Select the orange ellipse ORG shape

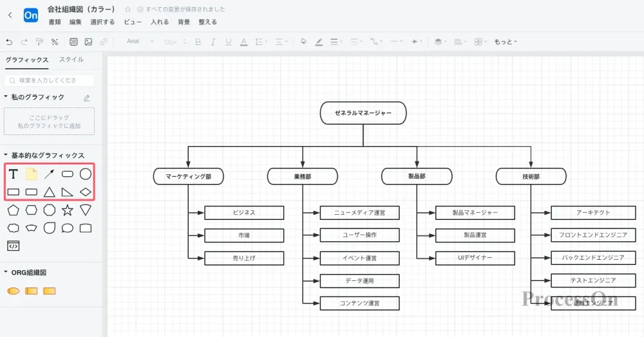(13, 291)
